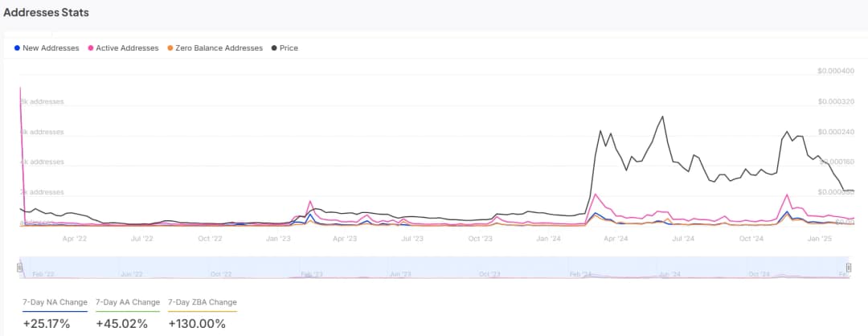Click the navigator timeline at Feb '23
This screenshot has width=868, height=336.
click(310, 274)
